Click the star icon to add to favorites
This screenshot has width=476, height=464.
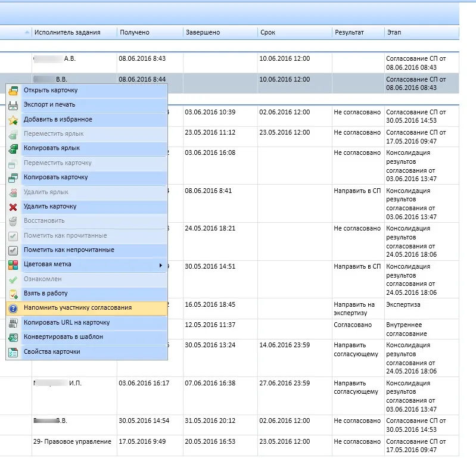click(x=13, y=120)
